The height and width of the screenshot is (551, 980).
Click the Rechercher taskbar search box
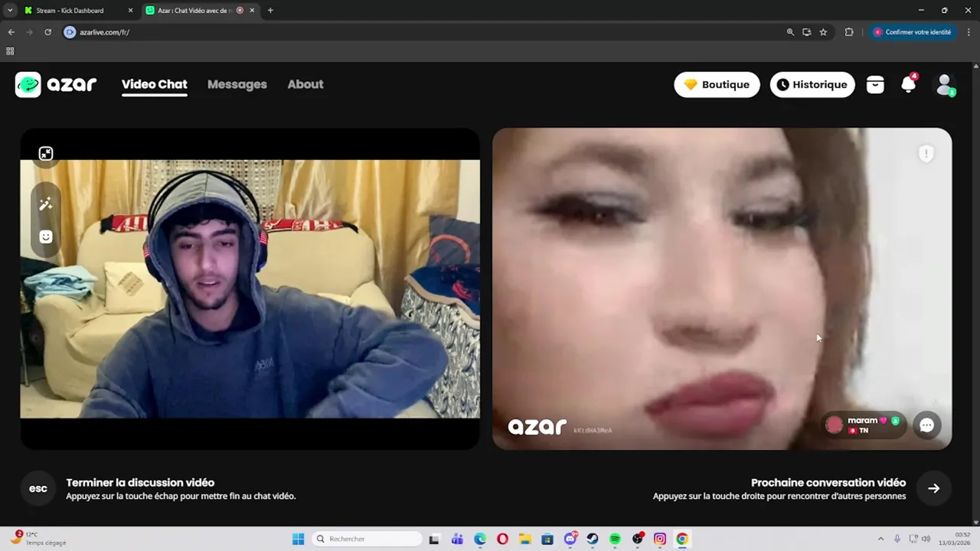[367, 539]
